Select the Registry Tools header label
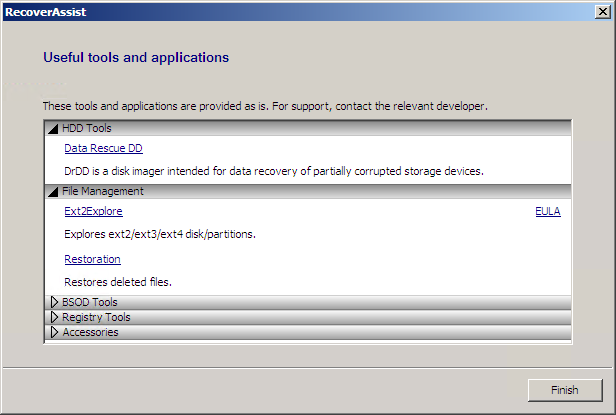 pyautogui.click(x=96, y=317)
